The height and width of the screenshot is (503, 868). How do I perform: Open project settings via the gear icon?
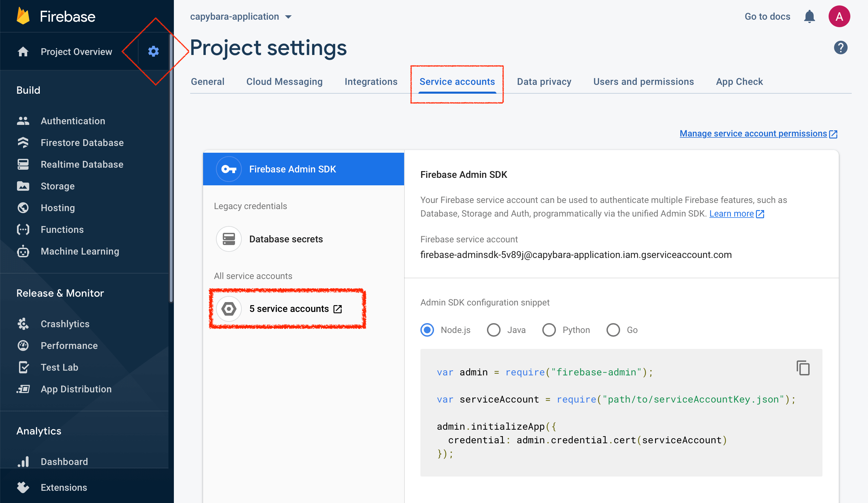[153, 51]
